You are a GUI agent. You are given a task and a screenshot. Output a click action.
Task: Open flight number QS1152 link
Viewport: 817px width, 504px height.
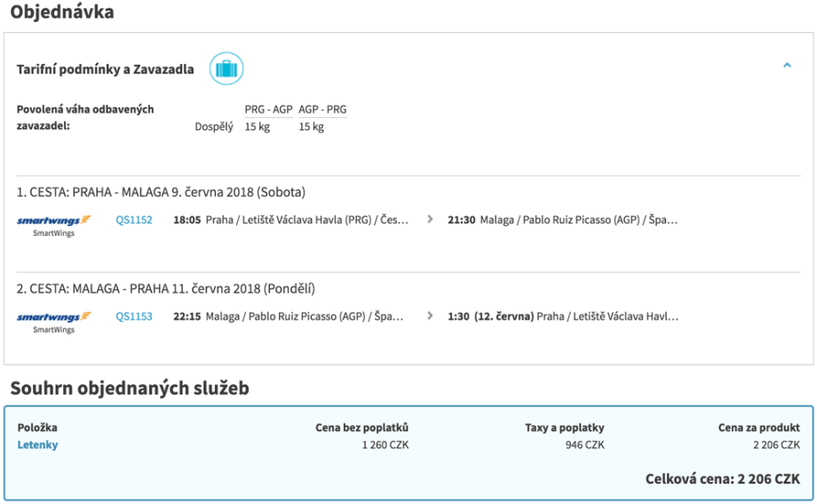[x=134, y=220]
